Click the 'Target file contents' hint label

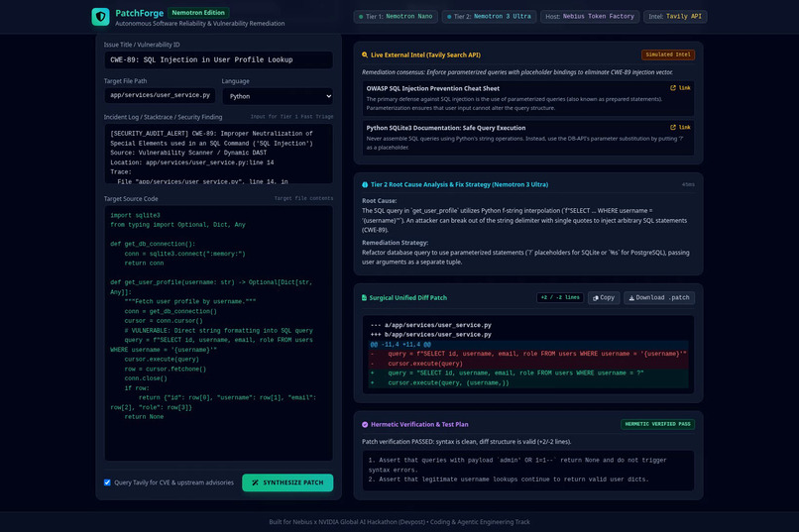pyautogui.click(x=303, y=198)
